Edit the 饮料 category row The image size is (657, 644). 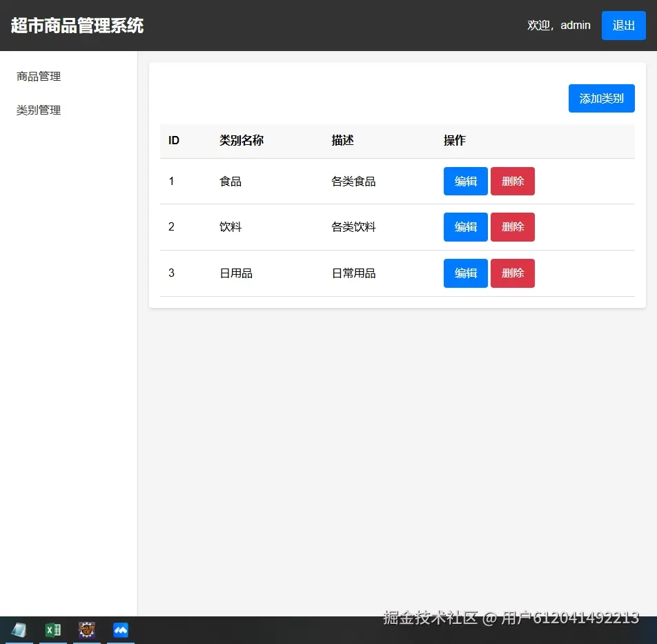tap(466, 227)
